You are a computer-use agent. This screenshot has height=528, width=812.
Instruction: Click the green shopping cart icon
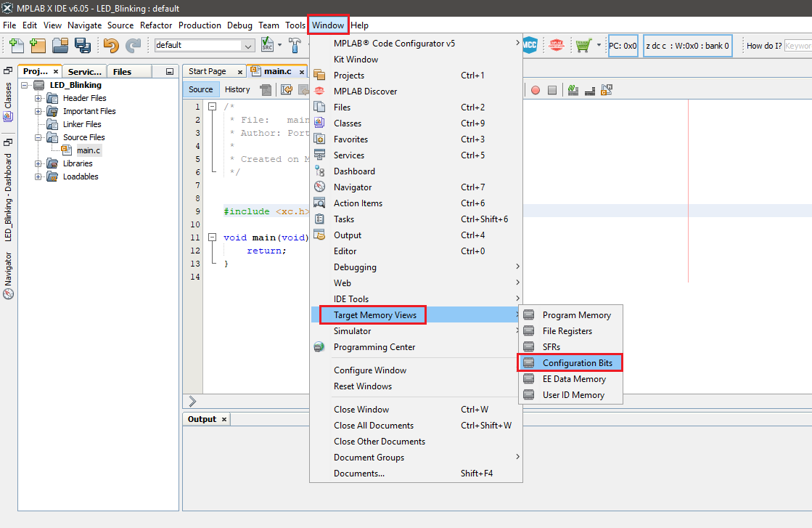(x=583, y=46)
